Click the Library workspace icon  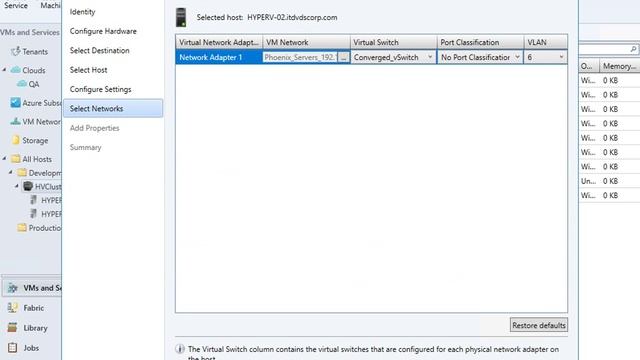[x=13, y=327]
